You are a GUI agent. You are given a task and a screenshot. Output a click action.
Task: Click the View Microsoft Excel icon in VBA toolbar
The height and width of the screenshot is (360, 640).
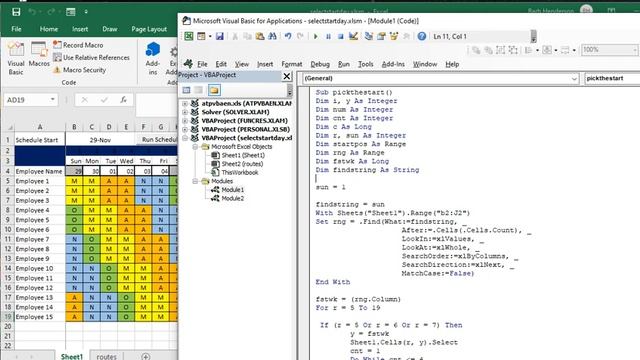[x=189, y=36]
